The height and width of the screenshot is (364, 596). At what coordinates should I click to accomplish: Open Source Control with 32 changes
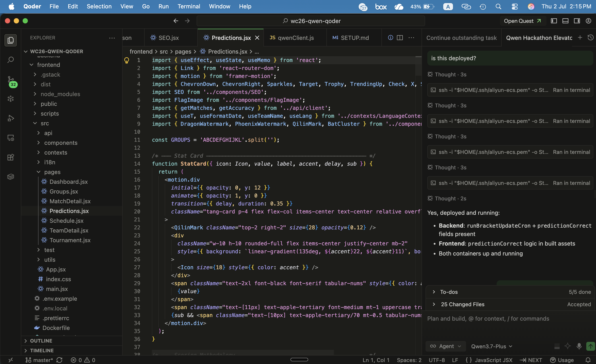click(11, 81)
